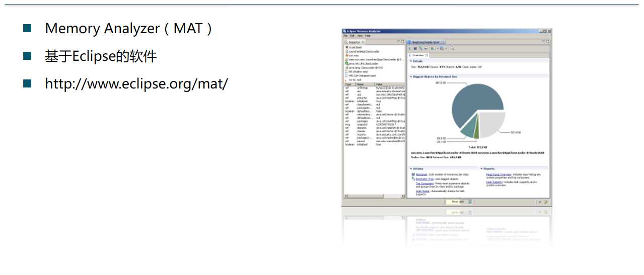Click the magnifier find-object icon in toolbar

[x=452, y=48]
